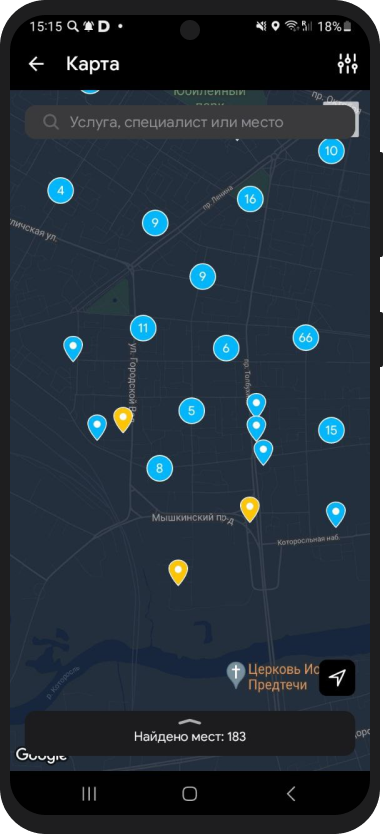Screen dimensions: 383x834
Task: Select the yellow pin on ул. Городской Вал
Action: [x=123, y=419]
